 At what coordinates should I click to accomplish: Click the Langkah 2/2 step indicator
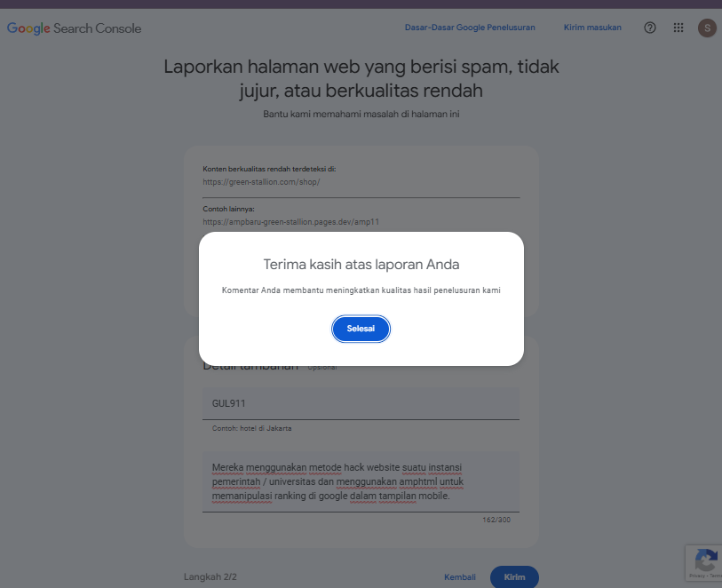click(x=210, y=577)
